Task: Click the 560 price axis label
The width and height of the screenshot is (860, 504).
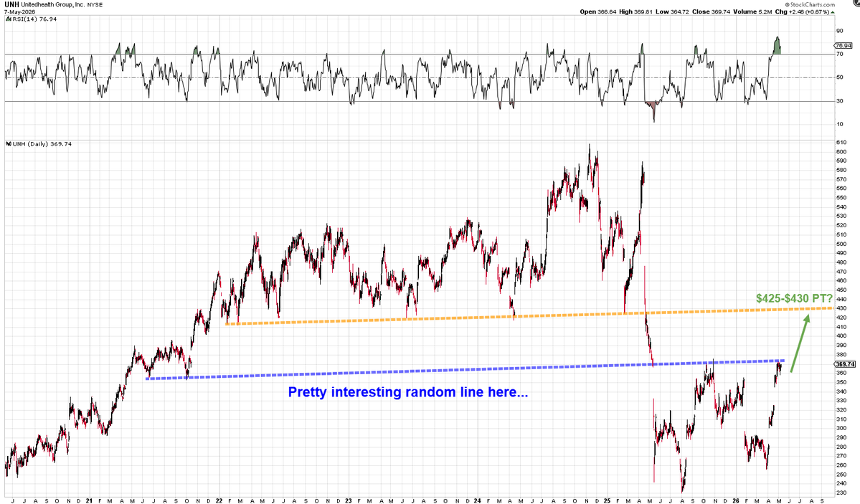Action: pyautogui.click(x=841, y=189)
